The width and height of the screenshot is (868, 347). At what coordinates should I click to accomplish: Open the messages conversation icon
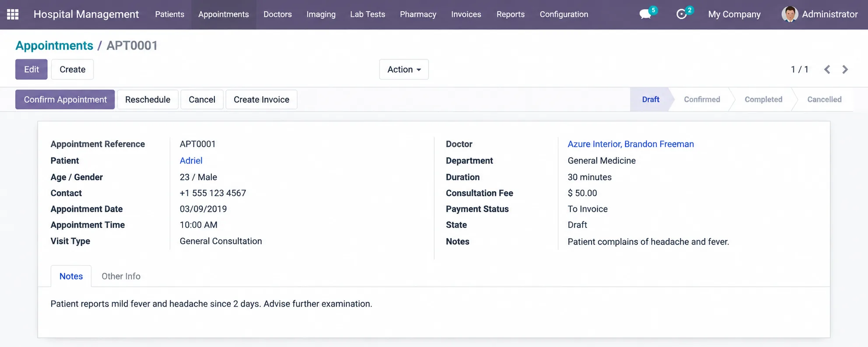click(x=645, y=14)
